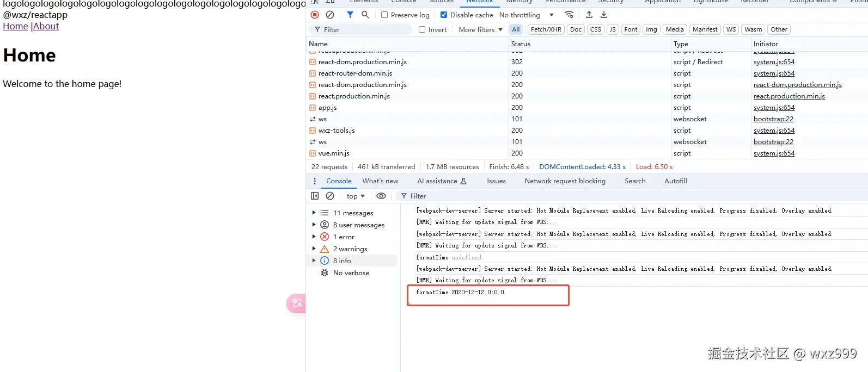Filter requests by Fetch/XHR
The width and height of the screenshot is (868, 372).
pos(546,29)
